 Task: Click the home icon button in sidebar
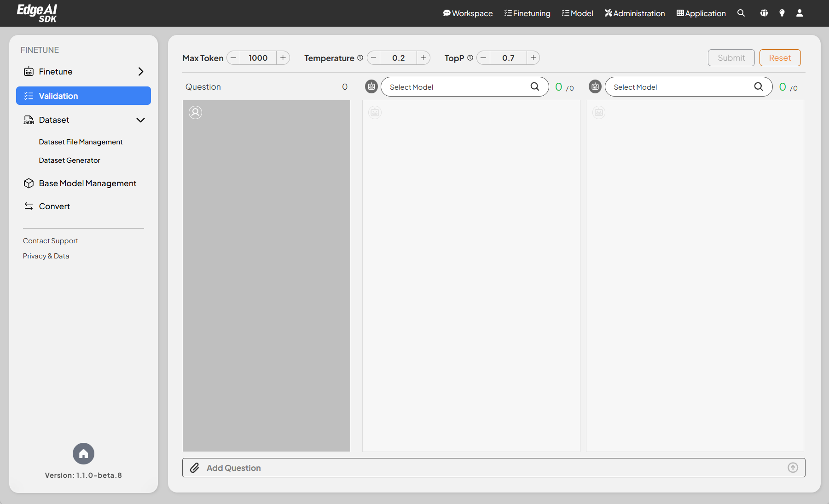coord(83,454)
